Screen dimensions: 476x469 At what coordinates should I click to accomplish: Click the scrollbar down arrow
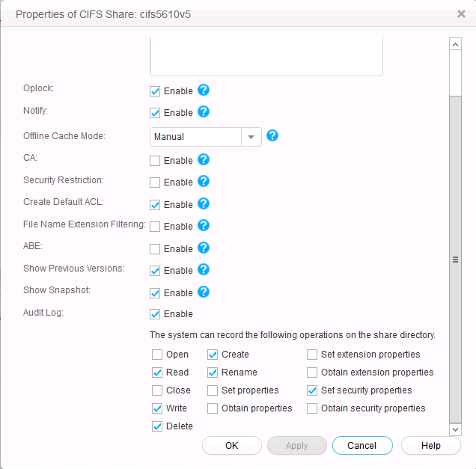pos(455,429)
